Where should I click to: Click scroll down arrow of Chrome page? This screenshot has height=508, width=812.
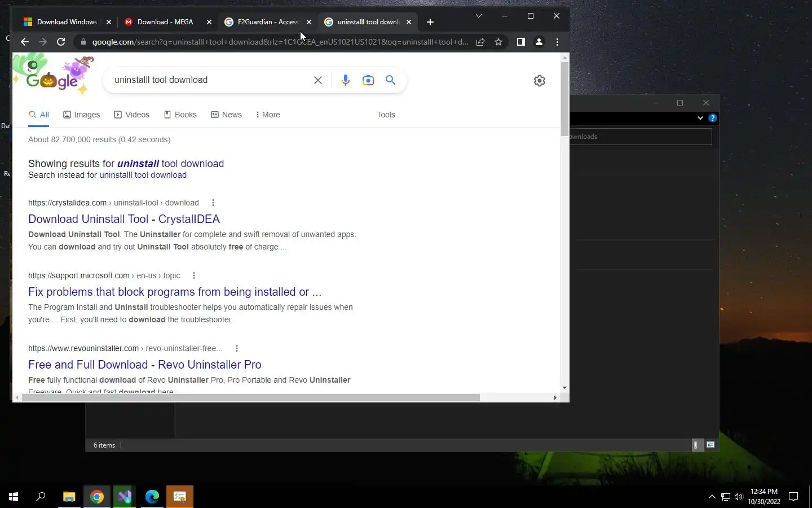click(564, 388)
